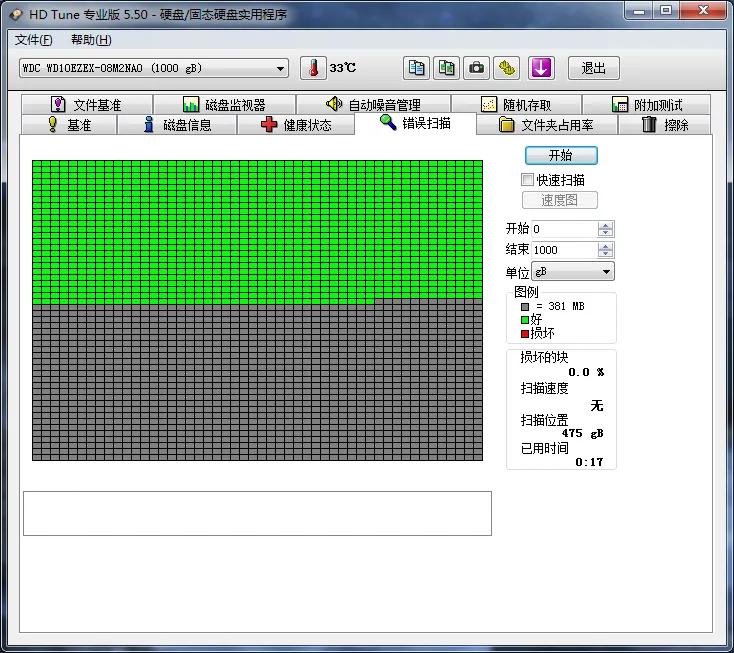734x653 pixels.
Task: Switch to the 磁盘信息 tab
Action: 177,125
